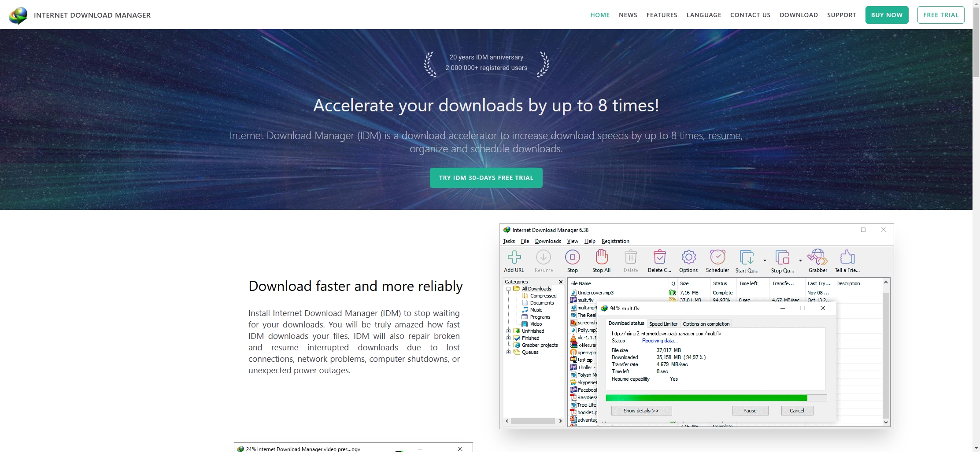Screen dimensions: 980x452
Task: Select the Music category
Action: (x=532, y=310)
